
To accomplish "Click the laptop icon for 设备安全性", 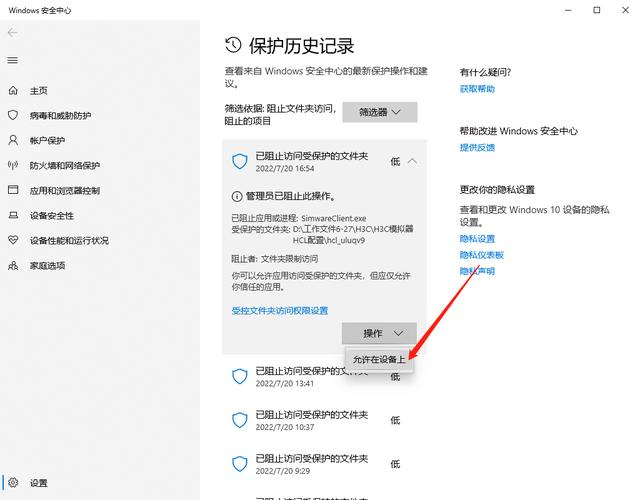I will point(13,215).
